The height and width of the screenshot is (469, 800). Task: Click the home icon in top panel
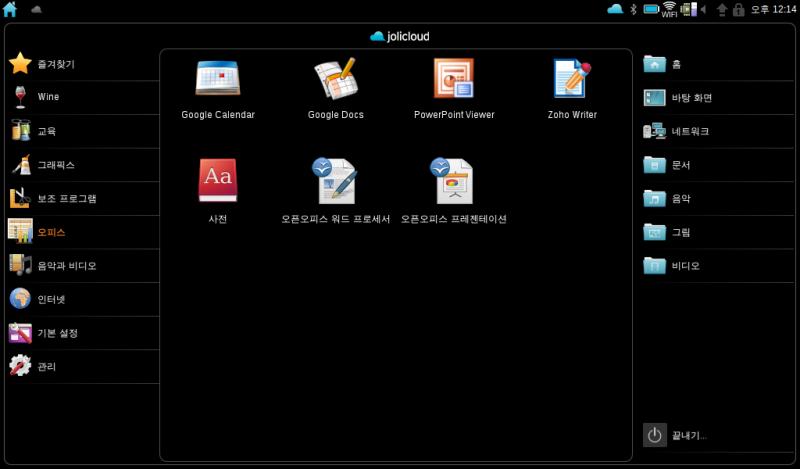point(10,9)
